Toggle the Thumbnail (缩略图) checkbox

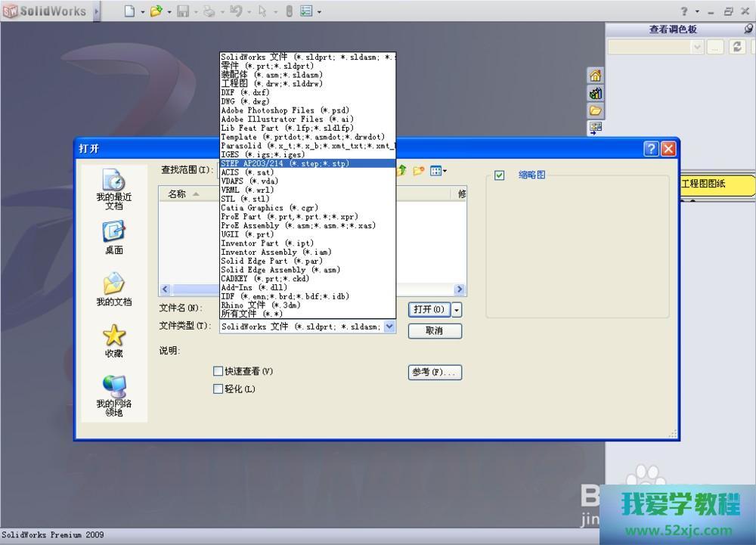pos(499,175)
